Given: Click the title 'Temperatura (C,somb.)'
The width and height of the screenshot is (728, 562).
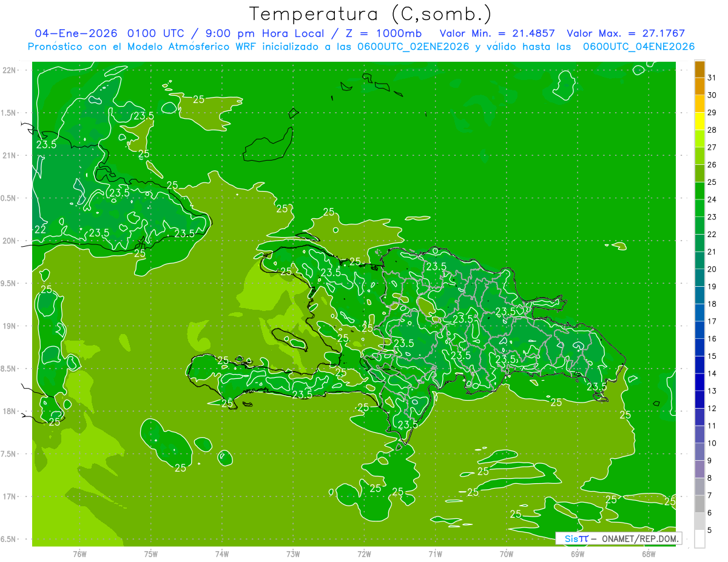Looking at the screenshot, I should tap(370, 15).
